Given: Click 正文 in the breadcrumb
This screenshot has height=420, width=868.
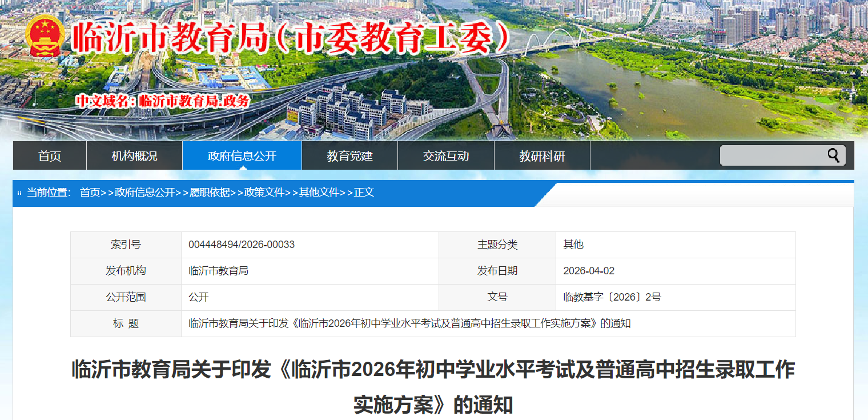Looking at the screenshot, I should pos(364,193).
